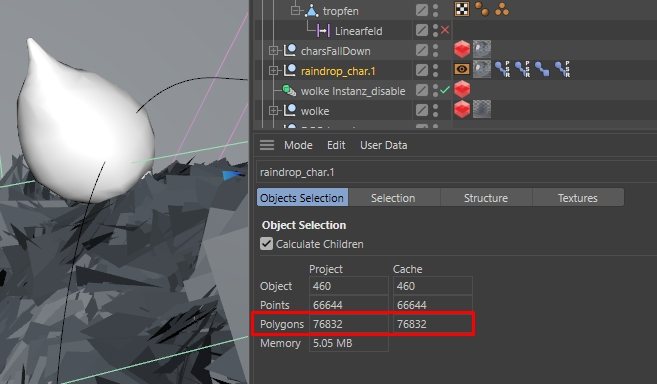Toggle the layer square for Linearfeld
This screenshot has width=657, height=384.
[x=422, y=30]
